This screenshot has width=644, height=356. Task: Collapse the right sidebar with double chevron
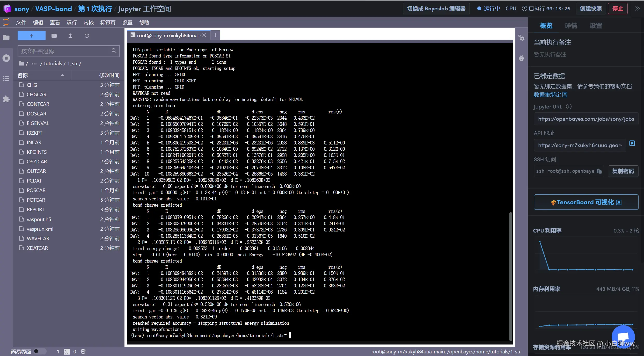(637, 9)
